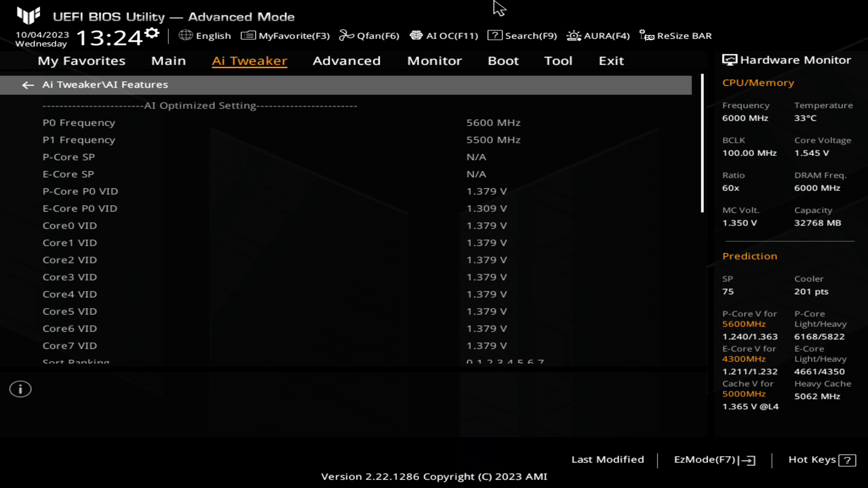Open QFan fan control utility
The width and height of the screenshot is (868, 488).
pos(369,36)
